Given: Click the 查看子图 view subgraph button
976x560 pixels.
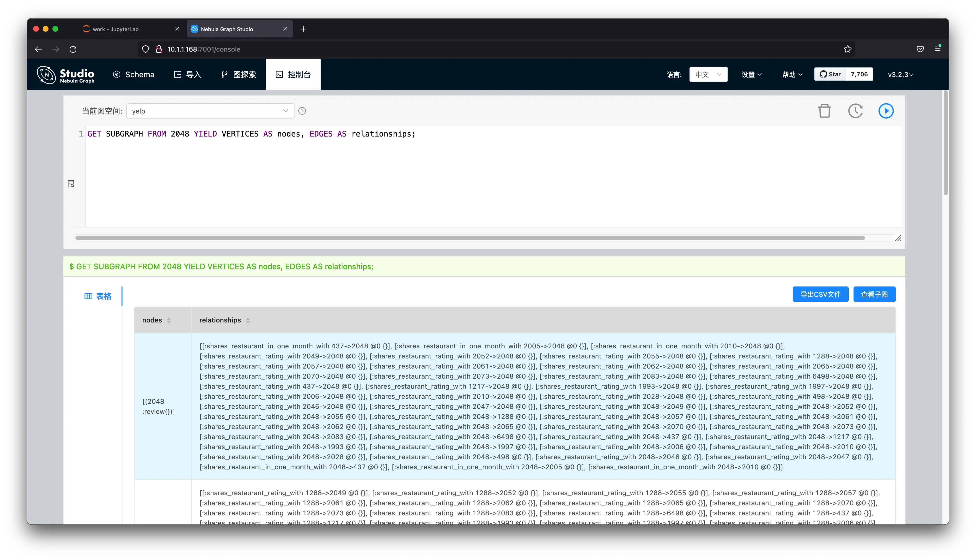Looking at the screenshot, I should 874,293.
